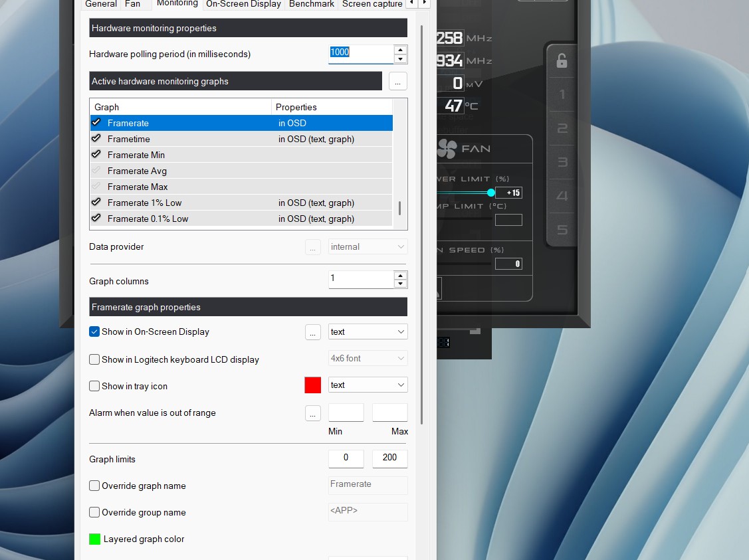The image size is (749, 560).
Task: Select profile slot 1 in Afterburner
Action: (562, 95)
